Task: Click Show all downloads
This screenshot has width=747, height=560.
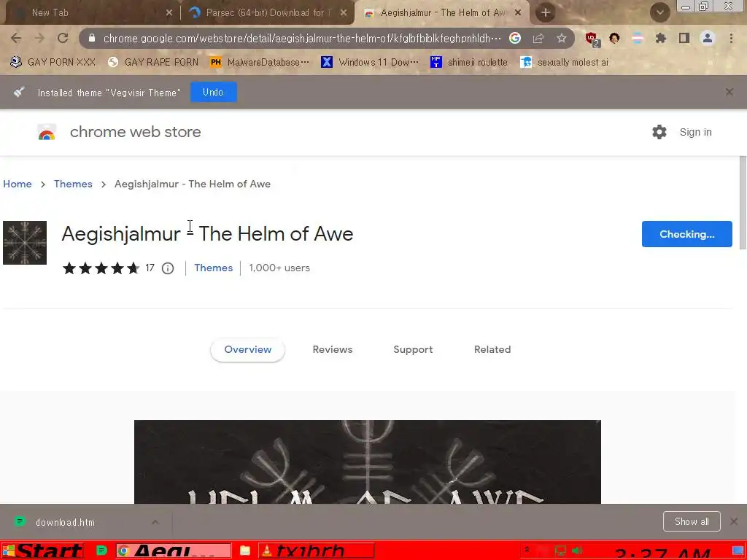Action: coord(692,521)
